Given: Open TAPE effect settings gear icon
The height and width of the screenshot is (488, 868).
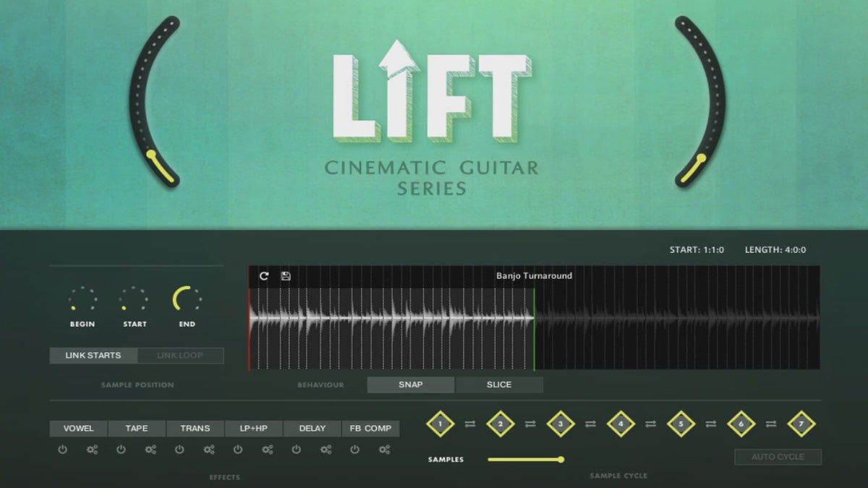Looking at the screenshot, I should coord(150,450).
